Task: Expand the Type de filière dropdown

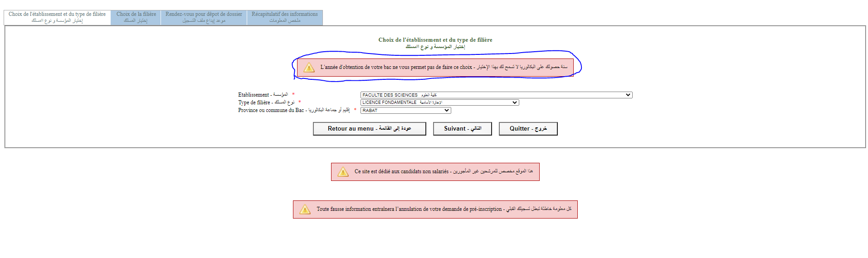Action: click(x=439, y=102)
